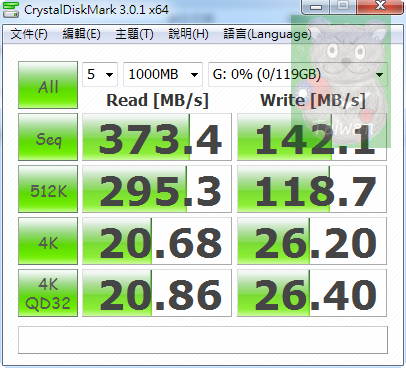The height and width of the screenshot is (368, 406).
Task: Click the Read [MB/s] column header
Action: pos(158,100)
